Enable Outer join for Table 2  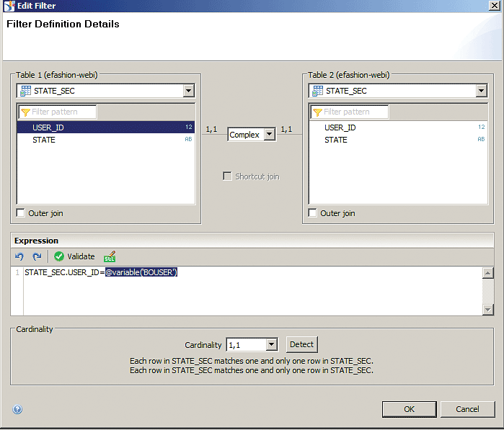click(x=312, y=213)
